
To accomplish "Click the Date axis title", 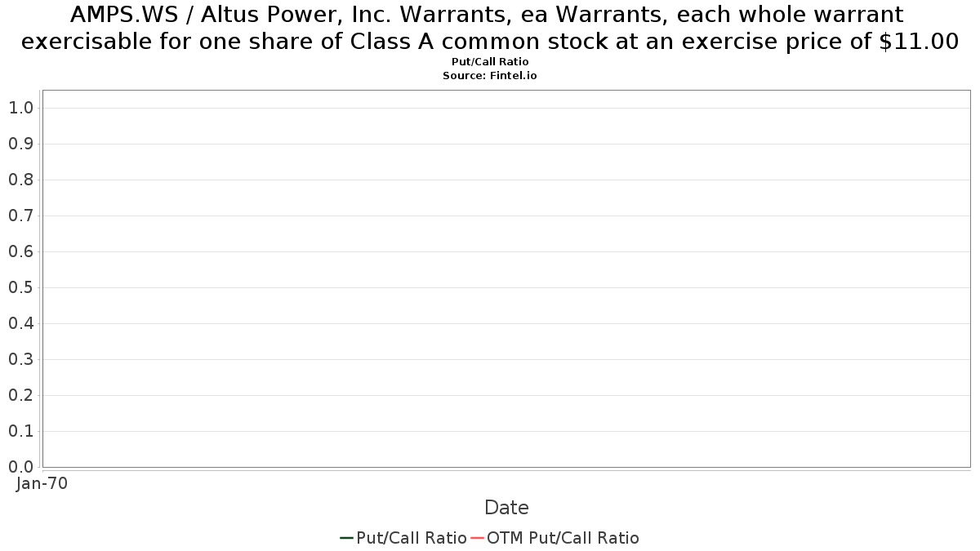I will pos(506,508).
